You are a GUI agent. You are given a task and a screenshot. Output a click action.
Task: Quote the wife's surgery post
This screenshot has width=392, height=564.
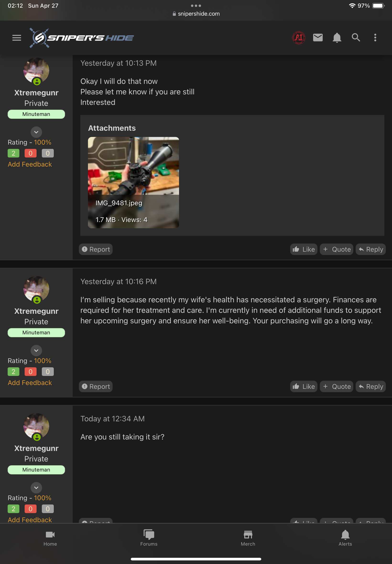coord(337,386)
